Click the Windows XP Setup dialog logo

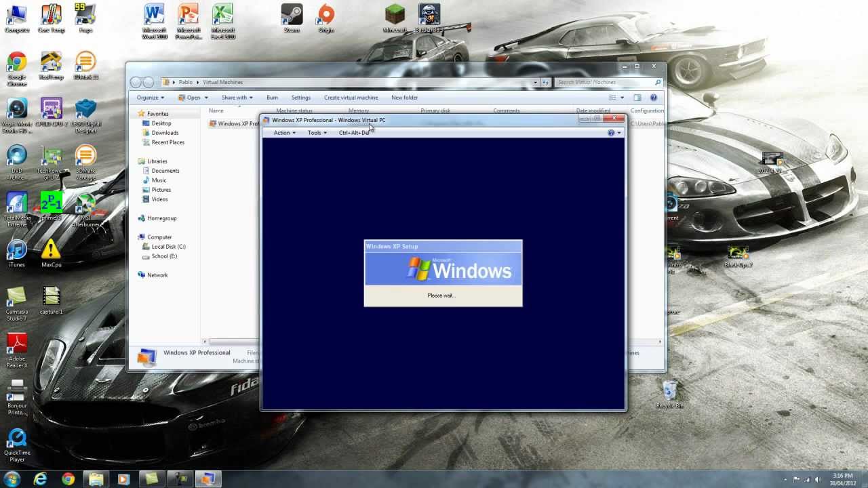[443, 268]
